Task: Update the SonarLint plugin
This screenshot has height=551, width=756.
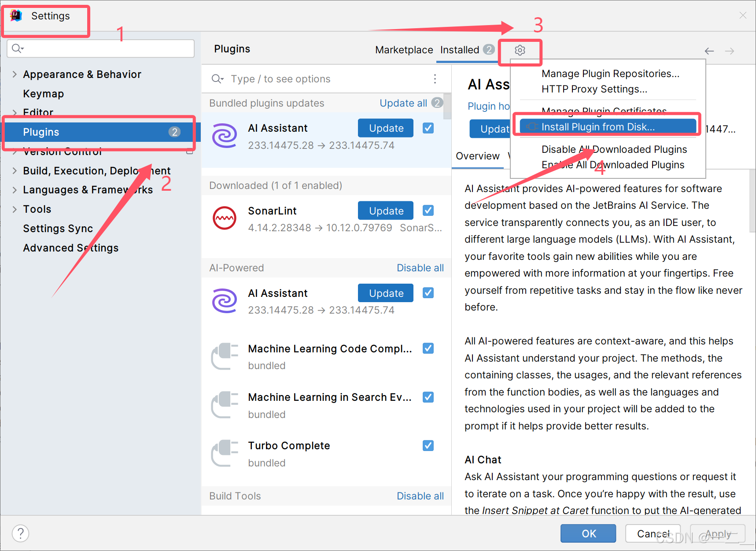Action: 386,211
